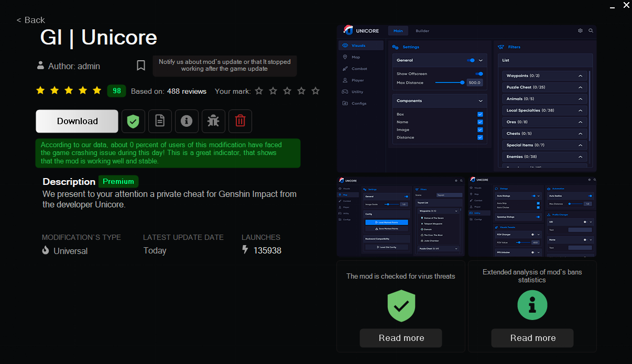Go back using the Back link
The height and width of the screenshot is (364, 632).
pyautogui.click(x=31, y=20)
